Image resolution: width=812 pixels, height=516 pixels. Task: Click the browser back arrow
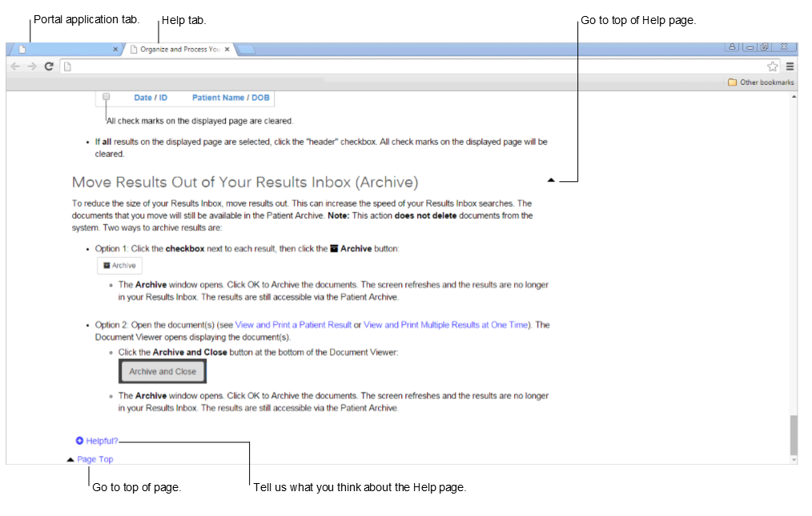14,67
